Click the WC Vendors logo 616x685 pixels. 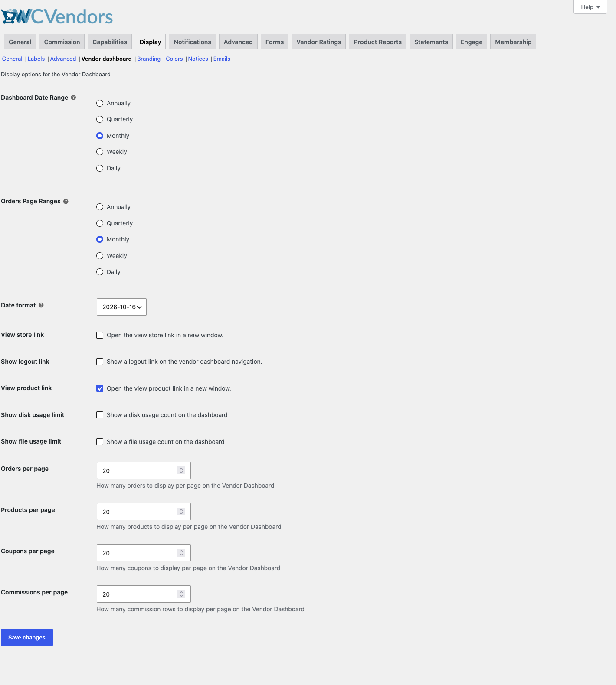pyautogui.click(x=57, y=16)
